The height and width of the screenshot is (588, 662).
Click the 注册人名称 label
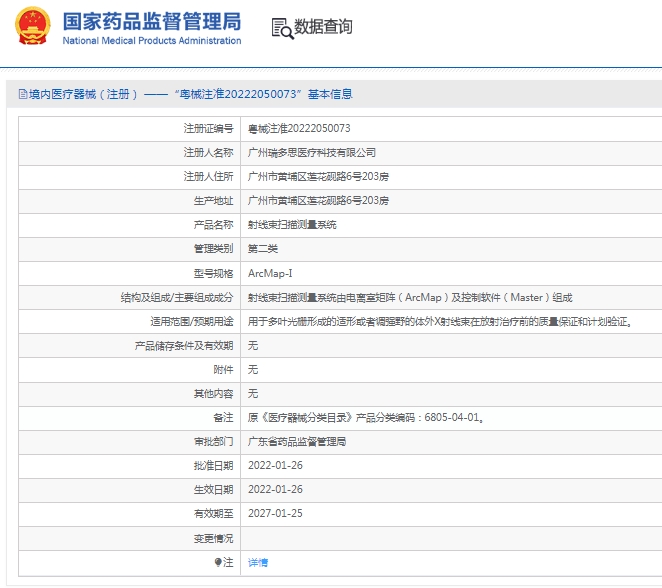point(209,152)
